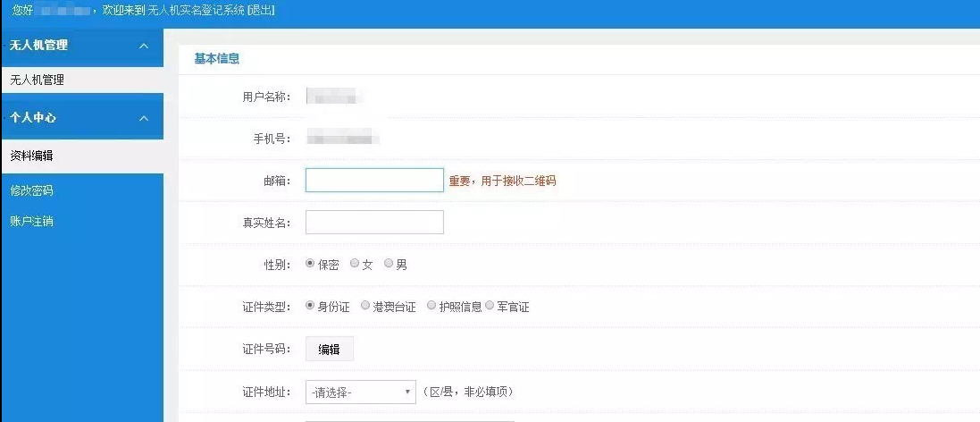Screen dimensions: 980x422
Task: Select 港澳台证 as document type
Action: click(x=365, y=306)
